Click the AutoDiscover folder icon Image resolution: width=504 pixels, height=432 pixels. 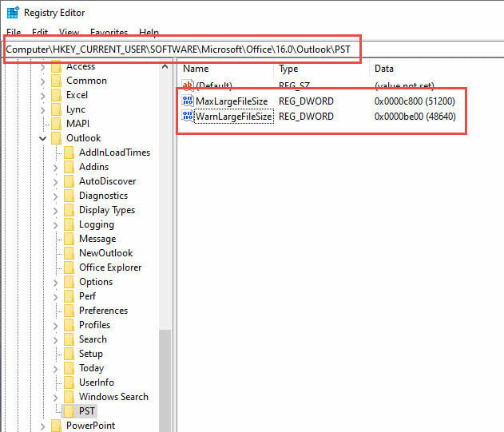point(69,181)
